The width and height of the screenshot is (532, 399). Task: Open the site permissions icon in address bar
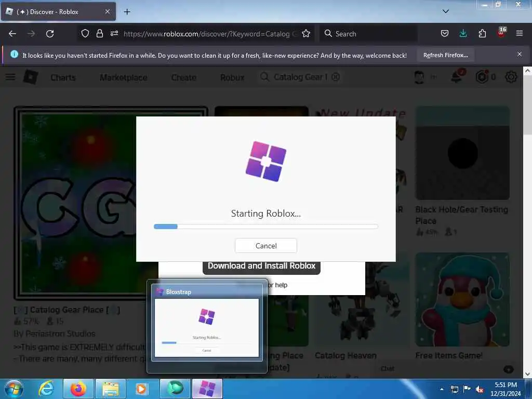click(x=114, y=34)
